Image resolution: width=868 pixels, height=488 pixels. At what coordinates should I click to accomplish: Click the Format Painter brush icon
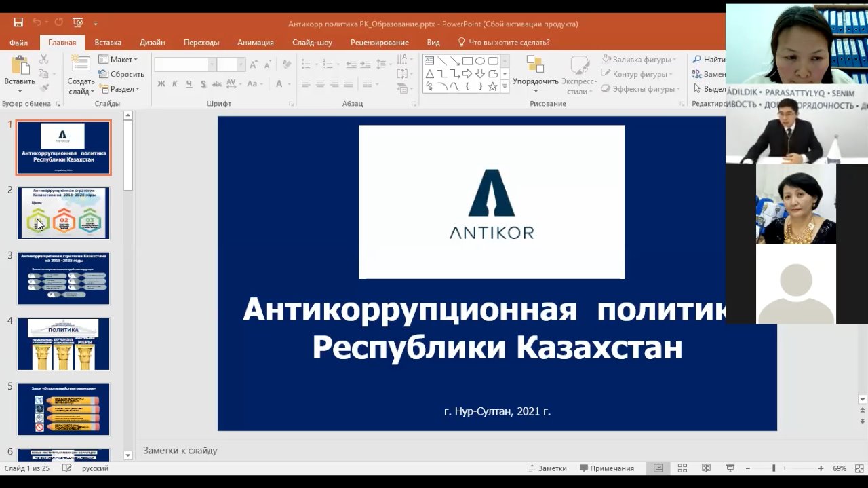[44, 88]
